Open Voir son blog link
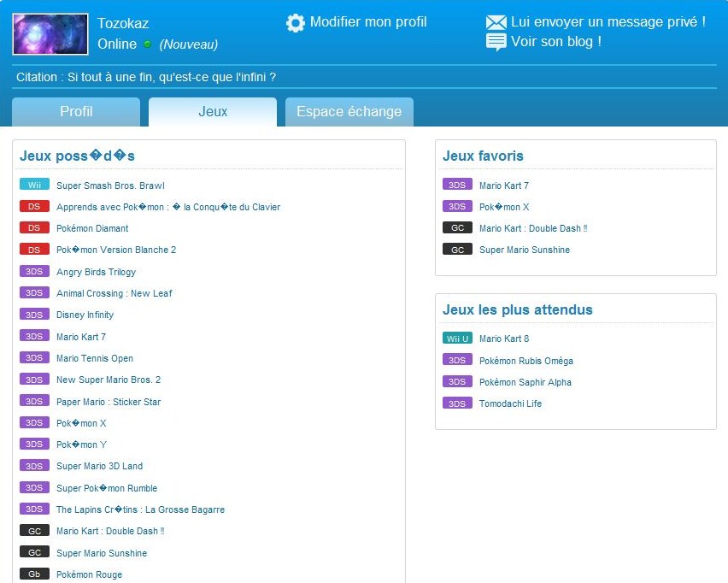This screenshot has width=728, height=583. (556, 42)
